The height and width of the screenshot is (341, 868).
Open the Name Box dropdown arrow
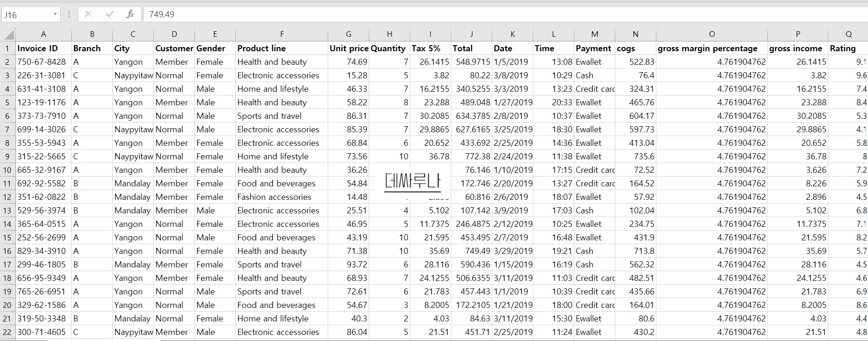(55, 14)
